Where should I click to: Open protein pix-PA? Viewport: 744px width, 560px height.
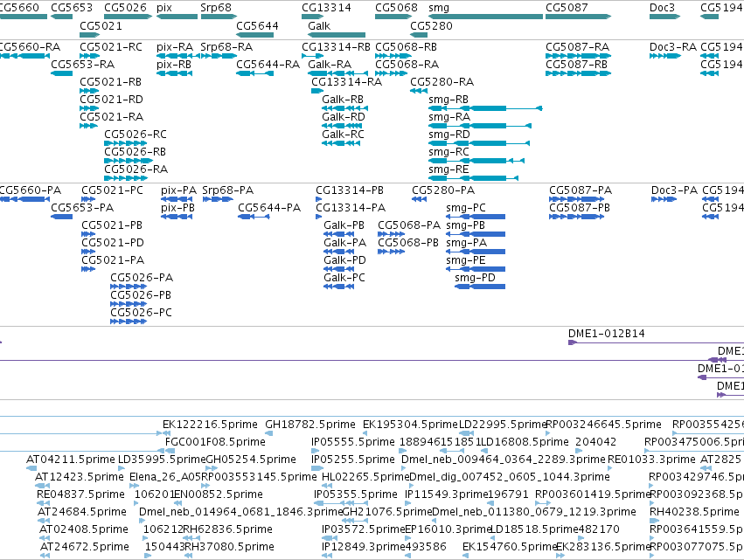(x=177, y=199)
